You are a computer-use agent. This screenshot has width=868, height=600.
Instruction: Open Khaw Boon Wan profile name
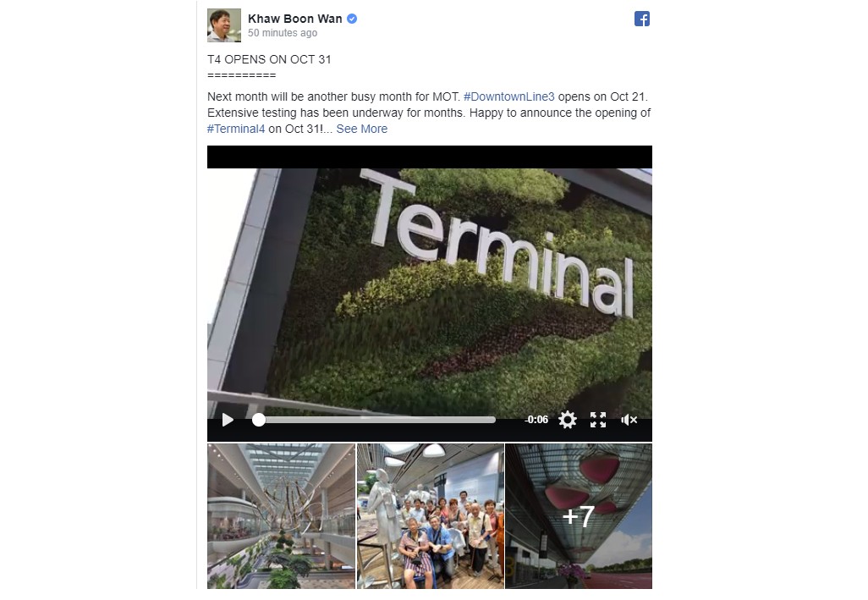(295, 19)
